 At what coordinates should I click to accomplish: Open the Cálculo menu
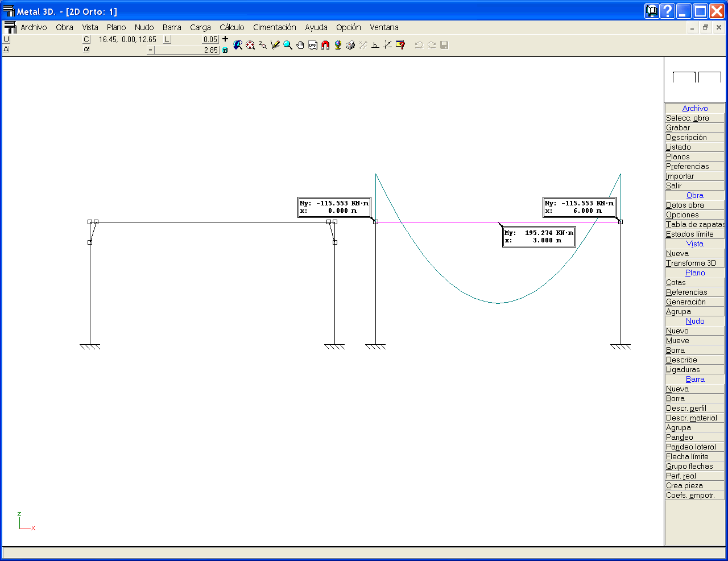pos(232,27)
